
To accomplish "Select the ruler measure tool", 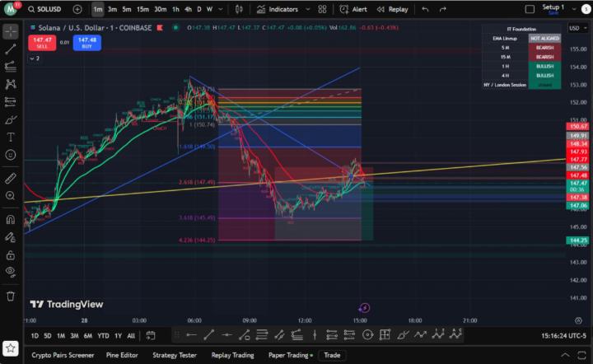I will [11, 178].
